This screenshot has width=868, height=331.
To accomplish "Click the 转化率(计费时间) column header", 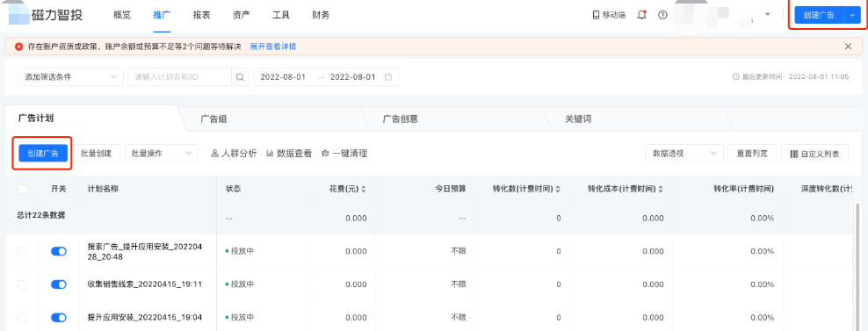I will (x=743, y=190).
